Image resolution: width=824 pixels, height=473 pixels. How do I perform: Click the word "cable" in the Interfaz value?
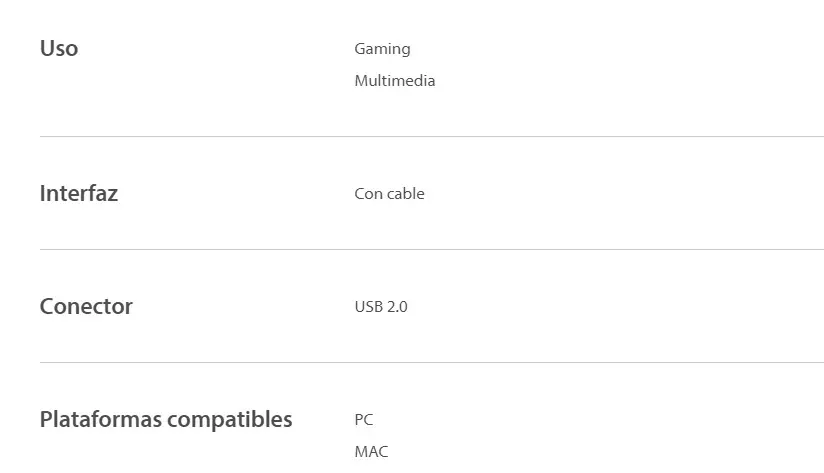[x=406, y=194]
